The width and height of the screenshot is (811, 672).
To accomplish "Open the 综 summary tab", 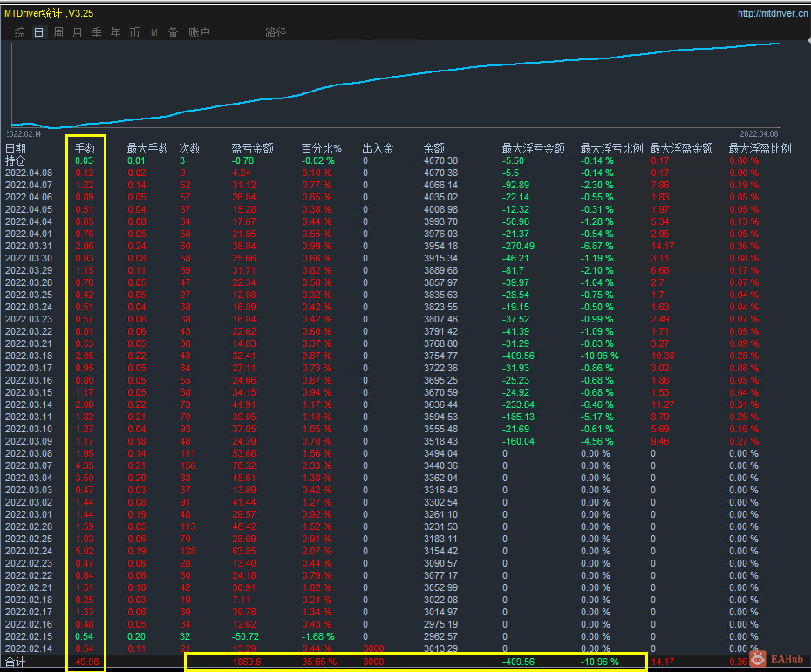I will pos(20,32).
